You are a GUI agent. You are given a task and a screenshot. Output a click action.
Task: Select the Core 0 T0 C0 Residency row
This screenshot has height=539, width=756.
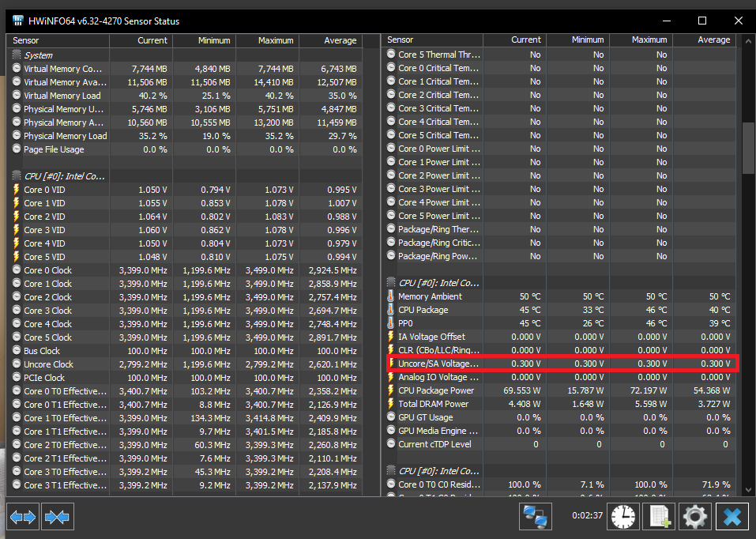pos(559,484)
